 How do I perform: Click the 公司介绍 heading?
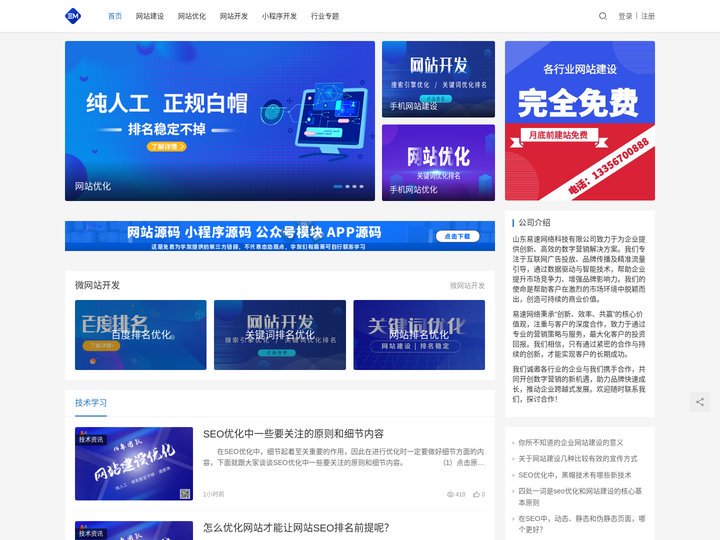click(534, 223)
